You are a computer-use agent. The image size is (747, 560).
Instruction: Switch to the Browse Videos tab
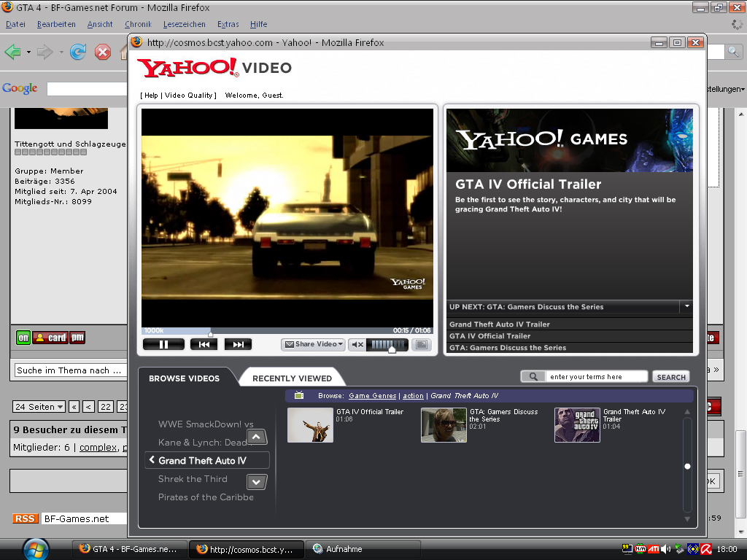point(184,378)
